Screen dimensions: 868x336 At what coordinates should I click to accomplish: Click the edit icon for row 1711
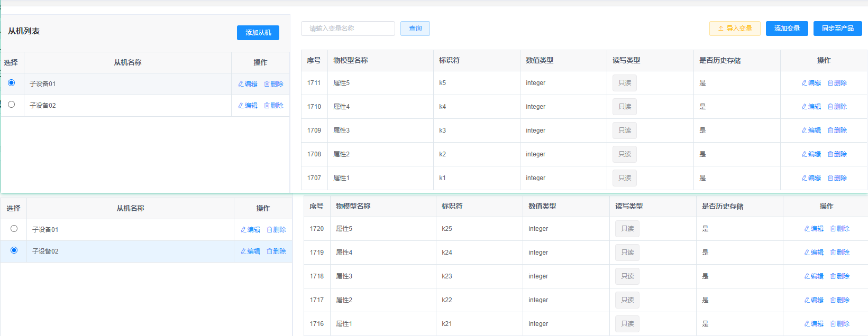point(811,83)
